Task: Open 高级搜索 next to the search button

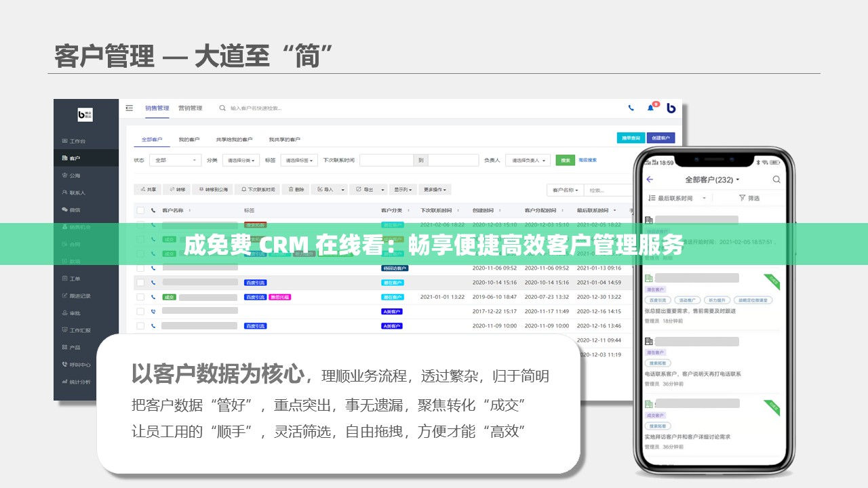Action: pyautogui.click(x=587, y=160)
